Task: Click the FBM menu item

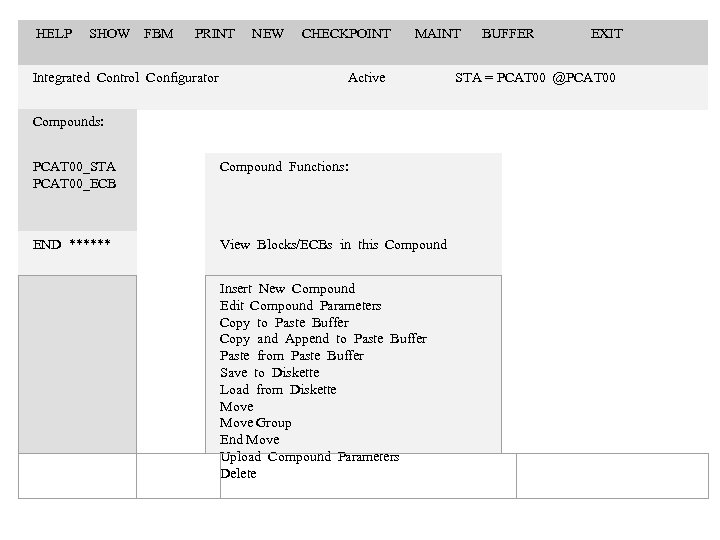Action: click(158, 34)
